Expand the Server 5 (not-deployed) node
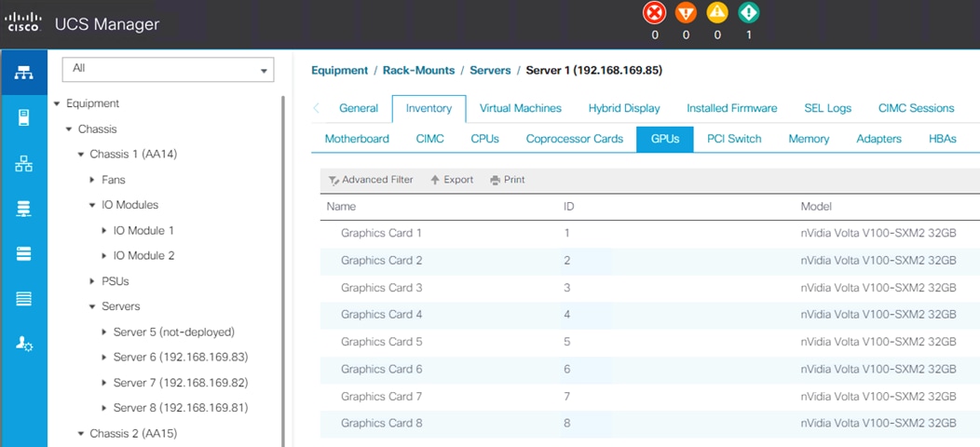Viewport: 980px width, 447px height. tap(104, 332)
